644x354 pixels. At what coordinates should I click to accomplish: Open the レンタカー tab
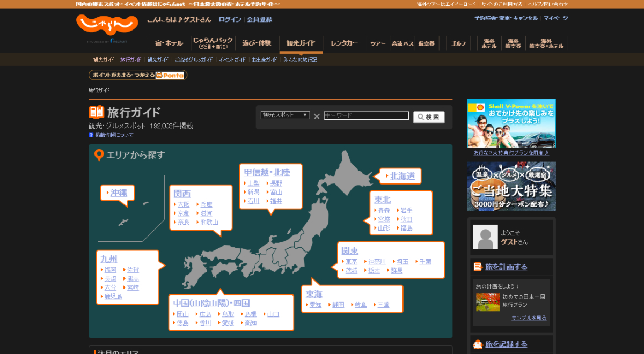pos(345,43)
